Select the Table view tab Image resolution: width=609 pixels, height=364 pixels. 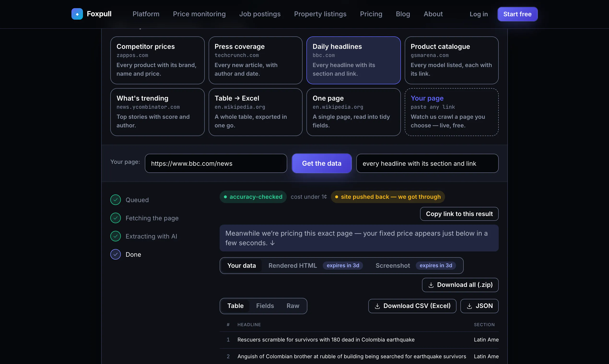(235, 306)
